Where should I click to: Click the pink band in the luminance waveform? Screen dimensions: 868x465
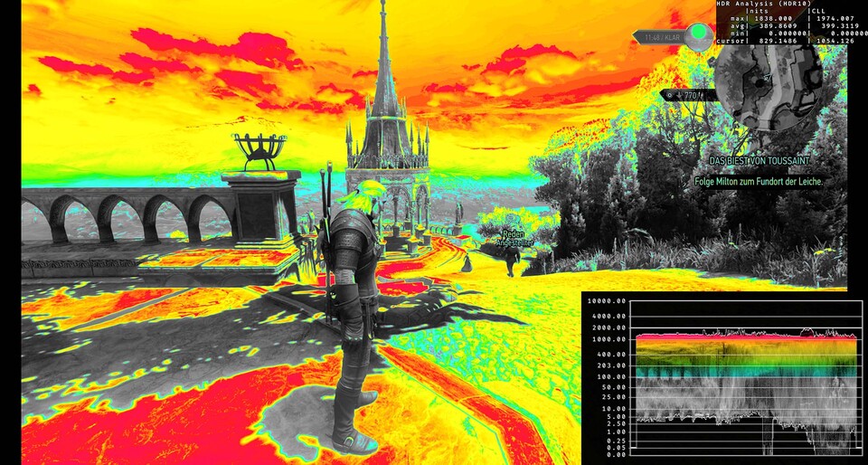(746, 336)
